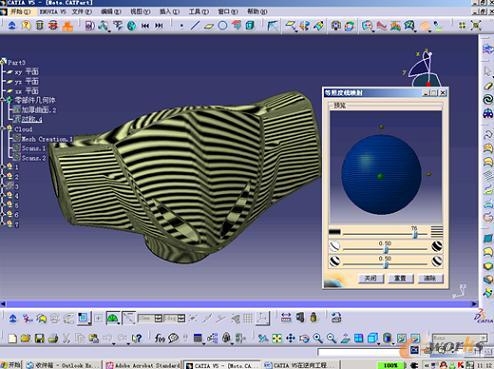494x369 pixels.
Task: Click the trash bin icon in top toolbar
Action: click(39, 25)
